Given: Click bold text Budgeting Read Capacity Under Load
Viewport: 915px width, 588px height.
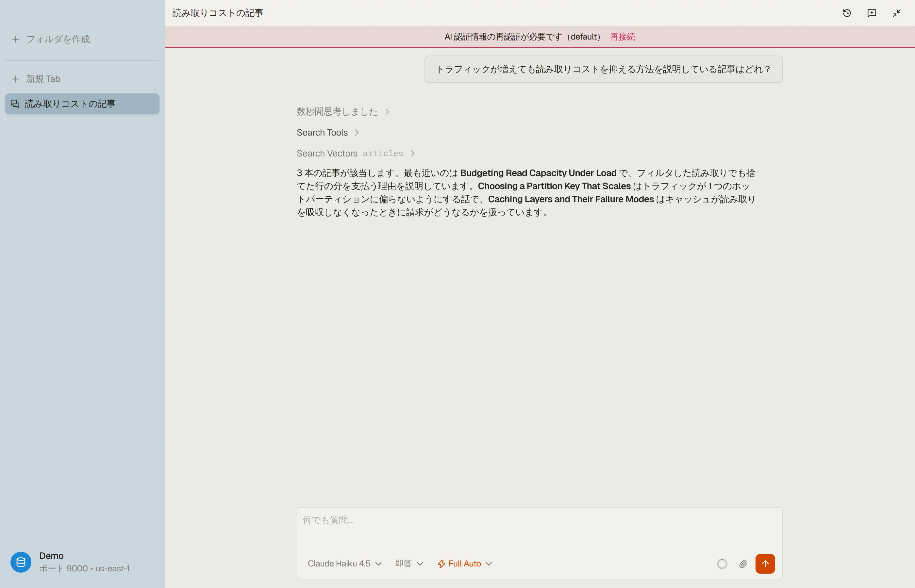Looking at the screenshot, I should pos(538,173).
